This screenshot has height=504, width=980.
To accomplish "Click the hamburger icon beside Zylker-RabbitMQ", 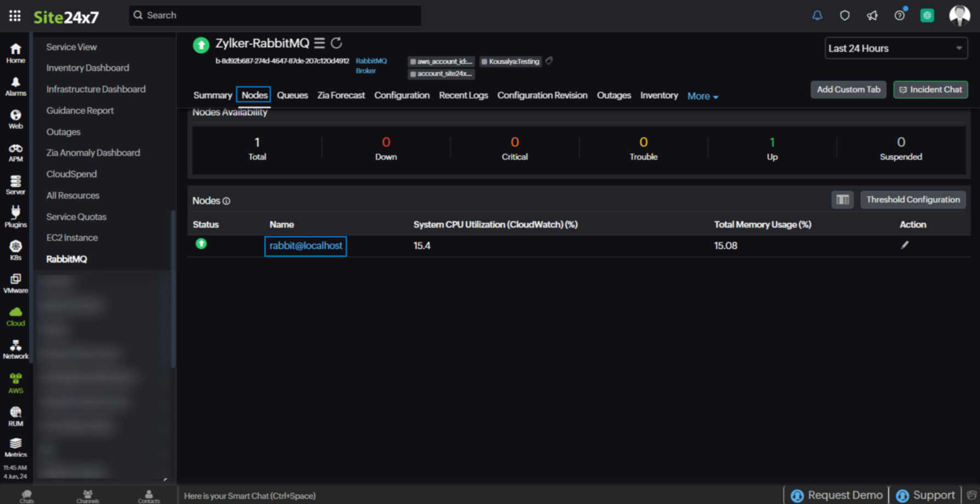I will pos(319,43).
